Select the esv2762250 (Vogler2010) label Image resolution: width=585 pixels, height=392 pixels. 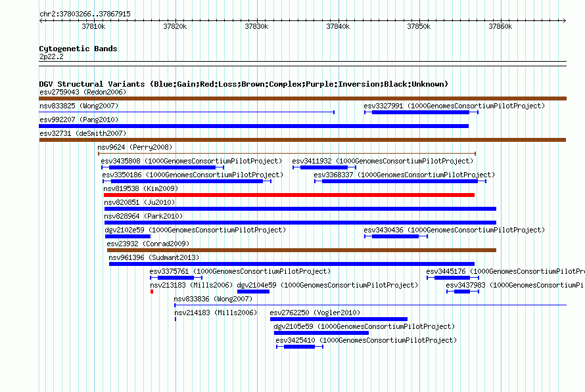(315, 313)
